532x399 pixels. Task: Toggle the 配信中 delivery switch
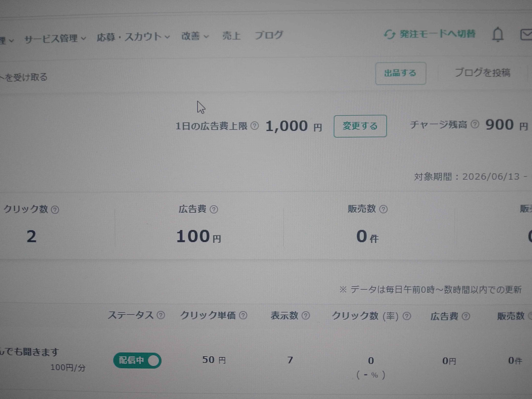[137, 361]
